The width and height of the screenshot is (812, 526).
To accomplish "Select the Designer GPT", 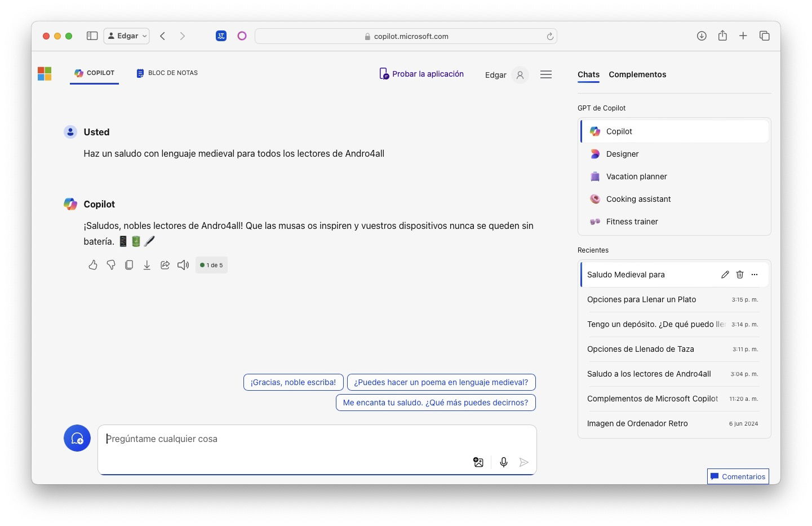I will click(x=675, y=154).
